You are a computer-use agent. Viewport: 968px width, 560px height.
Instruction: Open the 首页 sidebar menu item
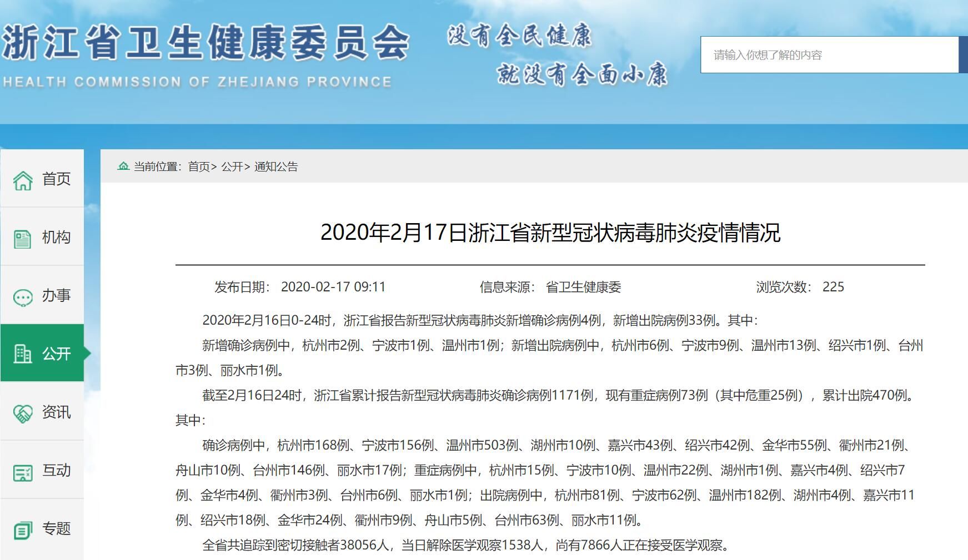56,179
